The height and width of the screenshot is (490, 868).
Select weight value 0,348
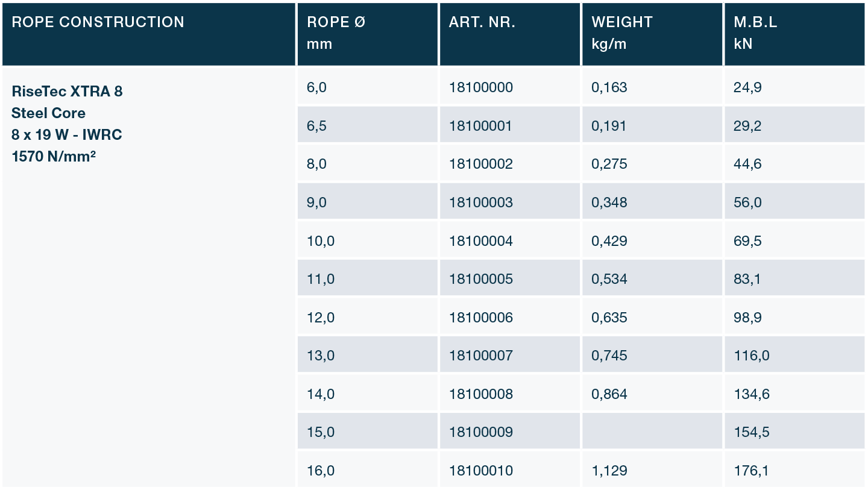click(609, 203)
